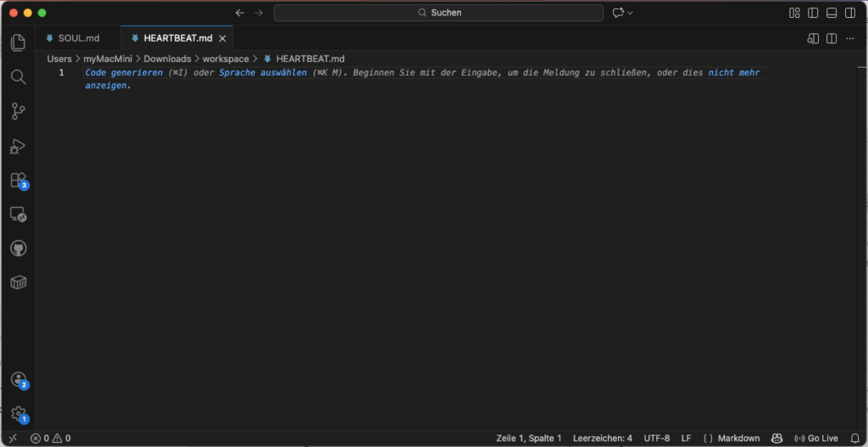The image size is (868, 447).
Task: Click the "Code generieren" link
Action: pos(124,73)
